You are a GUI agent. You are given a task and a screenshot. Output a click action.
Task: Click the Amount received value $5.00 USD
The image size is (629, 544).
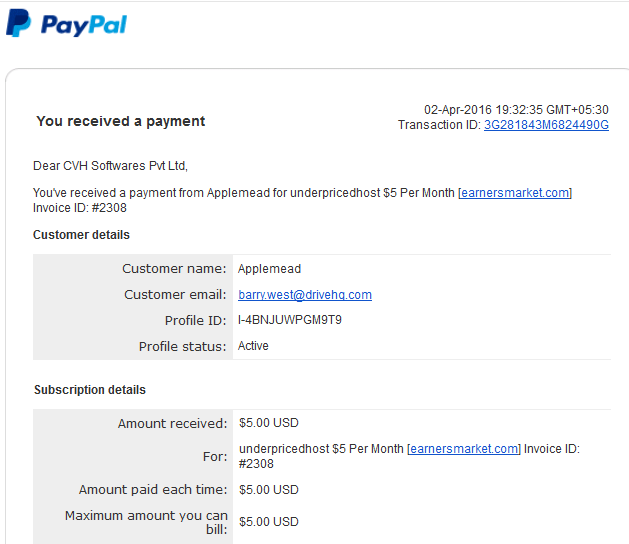(x=269, y=423)
